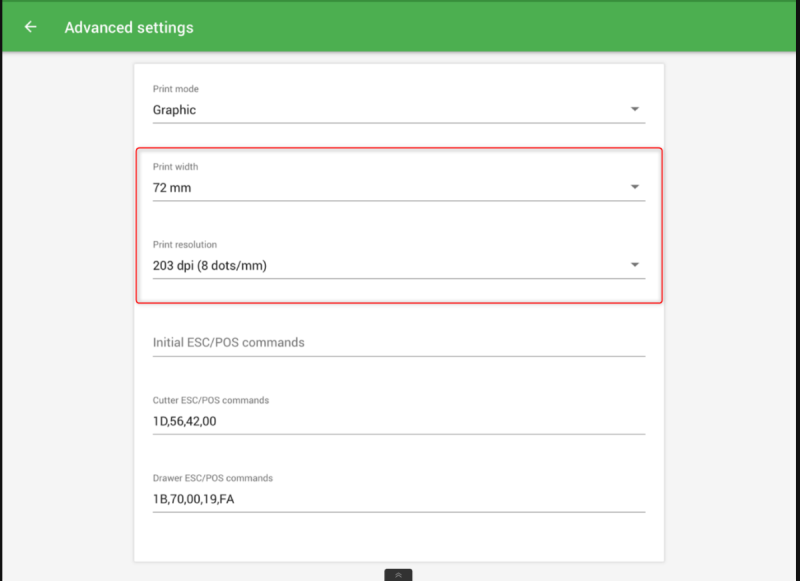This screenshot has width=800, height=581.
Task: Click the 'Cutter ESC/POS commands' label
Action: coord(211,400)
